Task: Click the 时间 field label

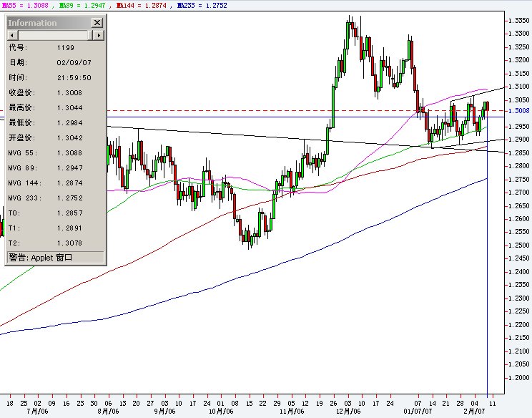Action: [18, 77]
